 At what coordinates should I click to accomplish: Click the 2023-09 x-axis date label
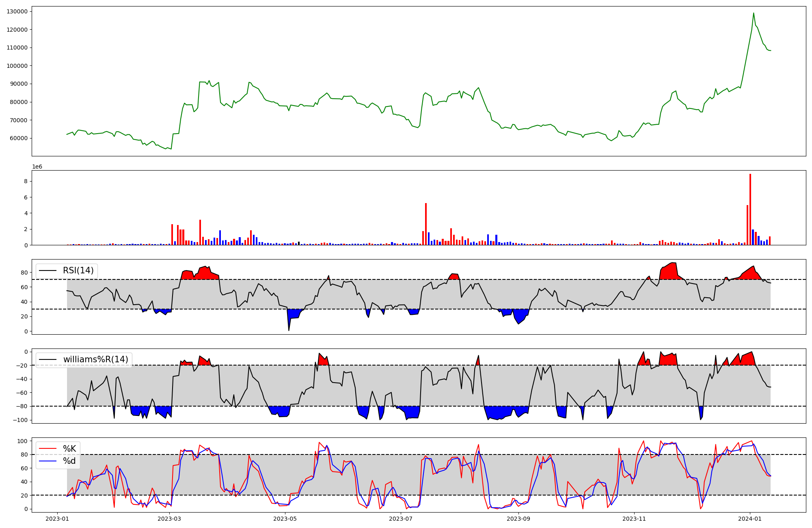pyautogui.click(x=518, y=519)
